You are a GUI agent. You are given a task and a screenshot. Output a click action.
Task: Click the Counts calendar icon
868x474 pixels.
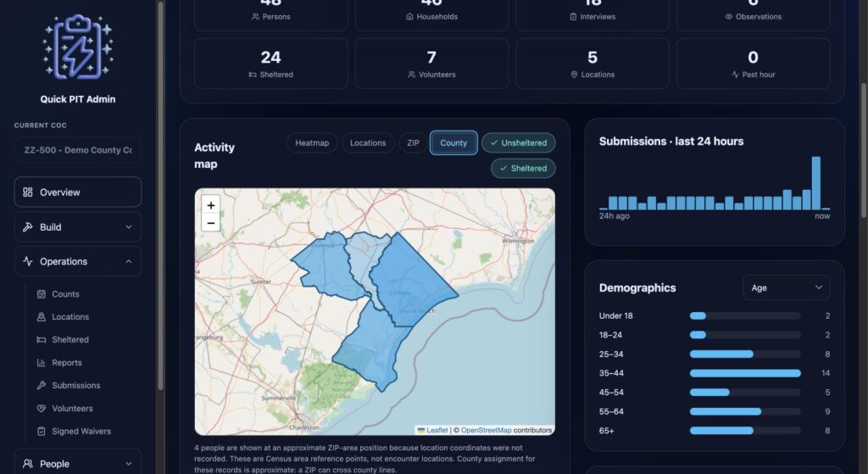[41, 294]
